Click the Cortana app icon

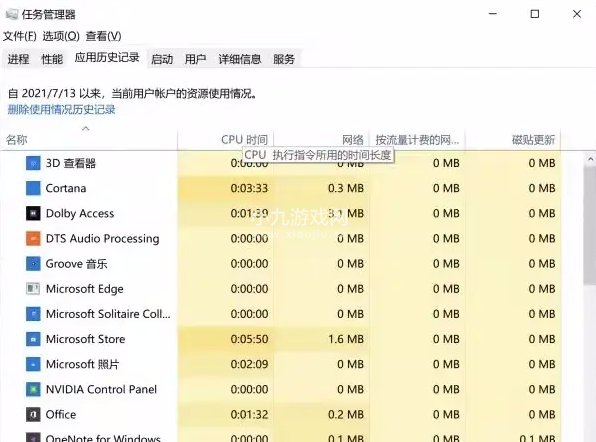33,188
